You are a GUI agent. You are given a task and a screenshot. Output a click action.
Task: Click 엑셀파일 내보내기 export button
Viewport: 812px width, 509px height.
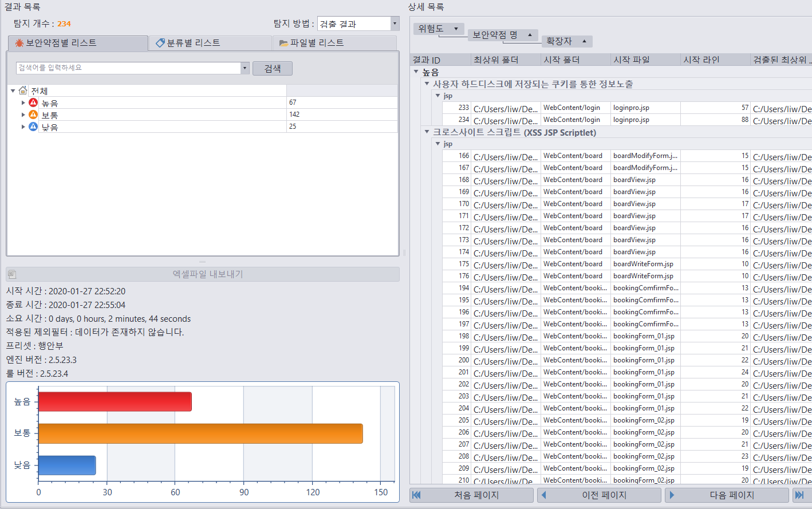203,274
